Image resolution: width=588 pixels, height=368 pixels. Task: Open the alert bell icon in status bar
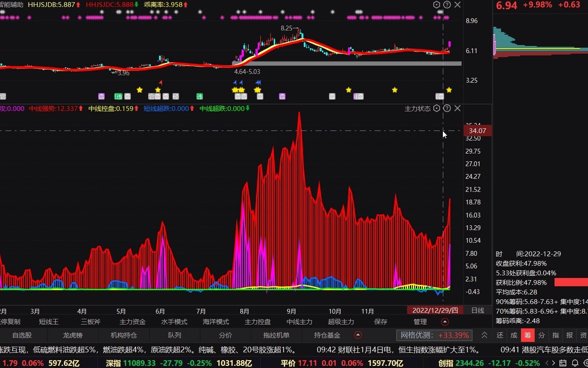575,363
